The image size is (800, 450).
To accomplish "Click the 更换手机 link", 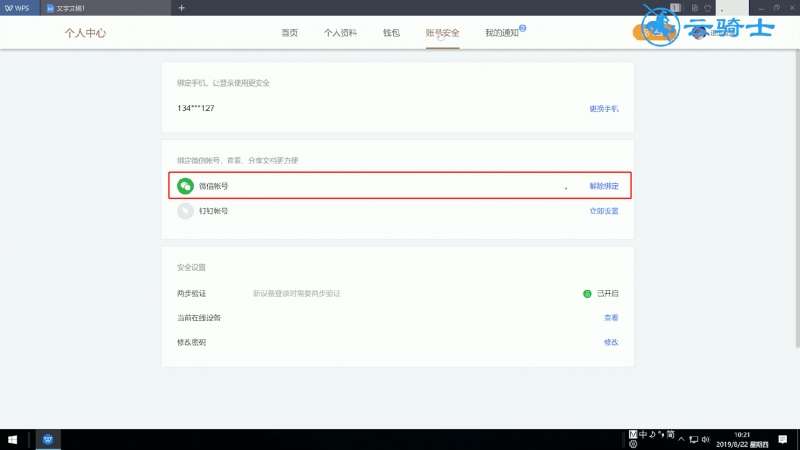I will pos(604,109).
